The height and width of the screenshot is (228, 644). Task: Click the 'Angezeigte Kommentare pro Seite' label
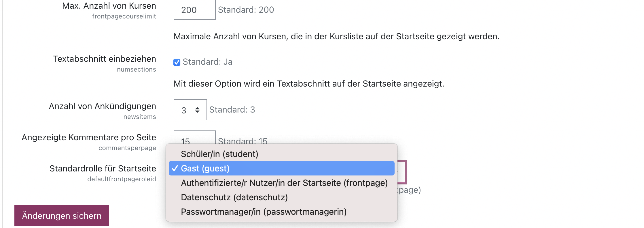pyautogui.click(x=89, y=137)
